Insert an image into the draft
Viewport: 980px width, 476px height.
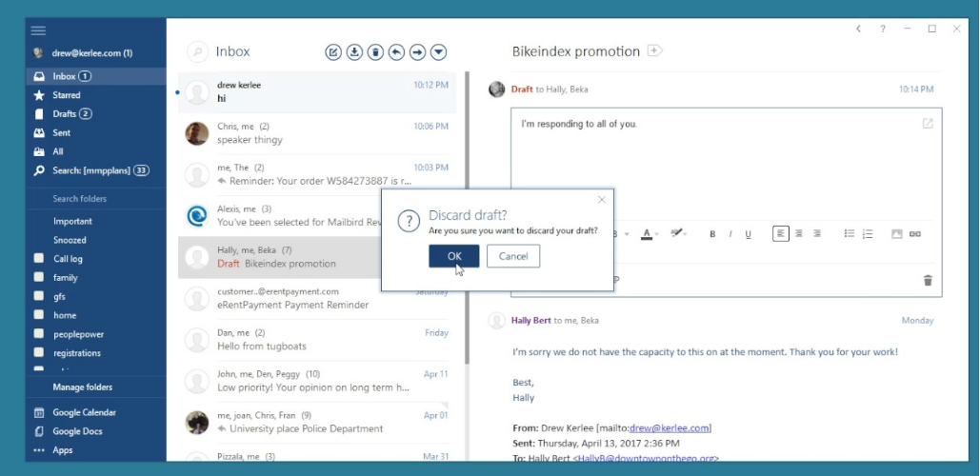(x=897, y=233)
